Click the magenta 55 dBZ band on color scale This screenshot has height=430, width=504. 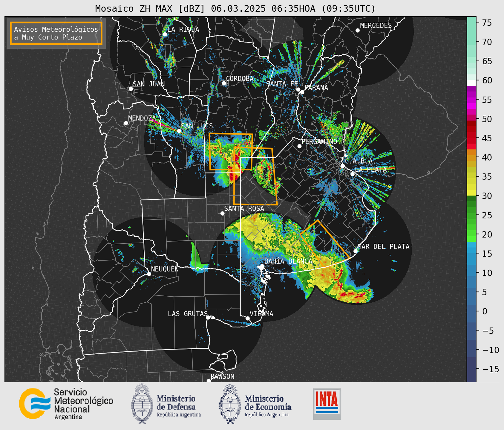click(471, 100)
